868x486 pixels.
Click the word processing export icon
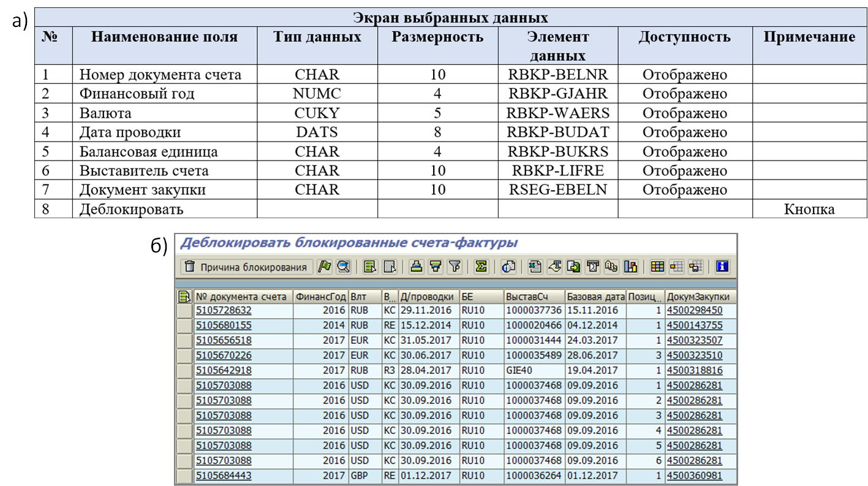click(x=555, y=267)
